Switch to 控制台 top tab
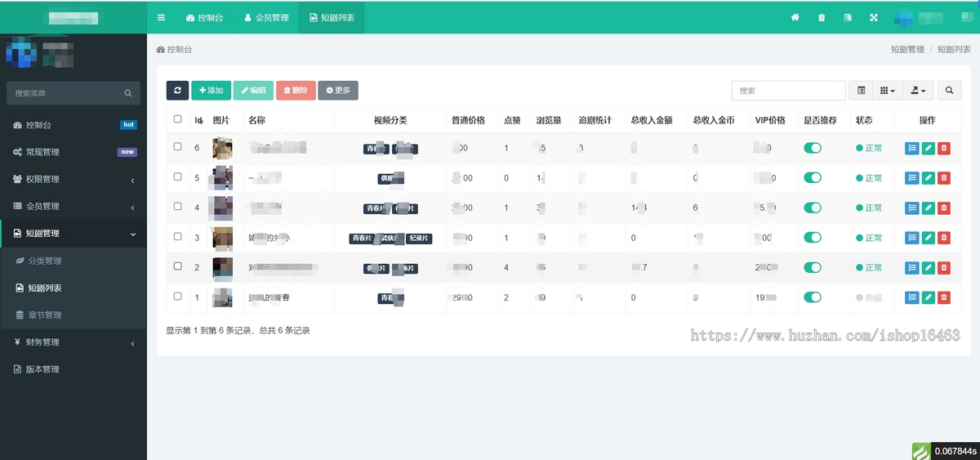980x460 pixels. click(204, 17)
